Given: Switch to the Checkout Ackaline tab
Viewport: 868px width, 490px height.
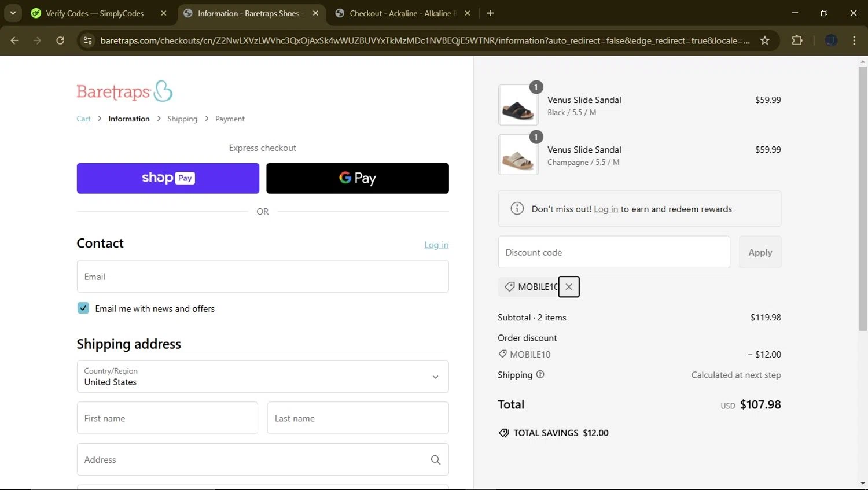Looking at the screenshot, I should [403, 13].
